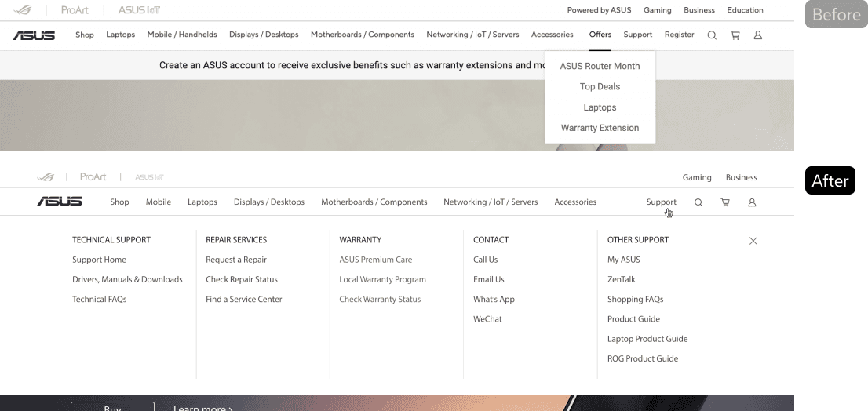Open Local Warranty Program link
Viewport: 868px width, 411px height.
click(382, 279)
